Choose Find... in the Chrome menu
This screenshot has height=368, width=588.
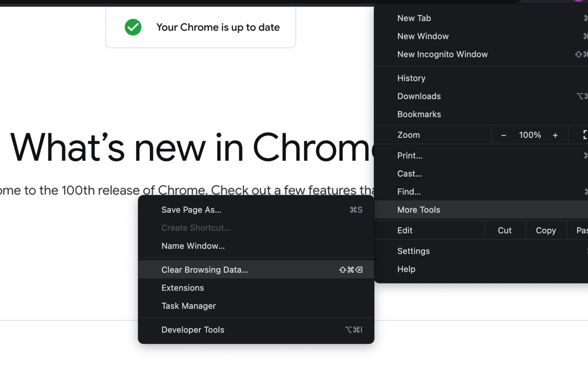[x=481, y=192]
